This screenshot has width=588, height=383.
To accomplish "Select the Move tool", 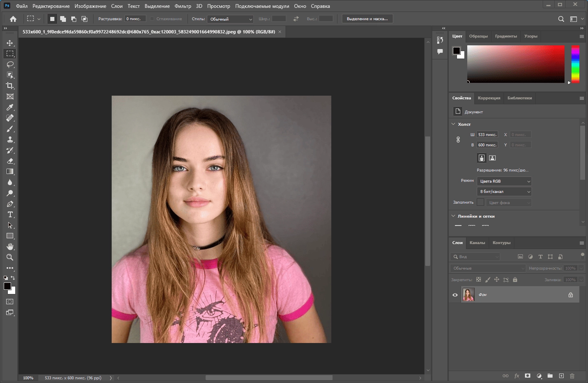I will tap(10, 43).
